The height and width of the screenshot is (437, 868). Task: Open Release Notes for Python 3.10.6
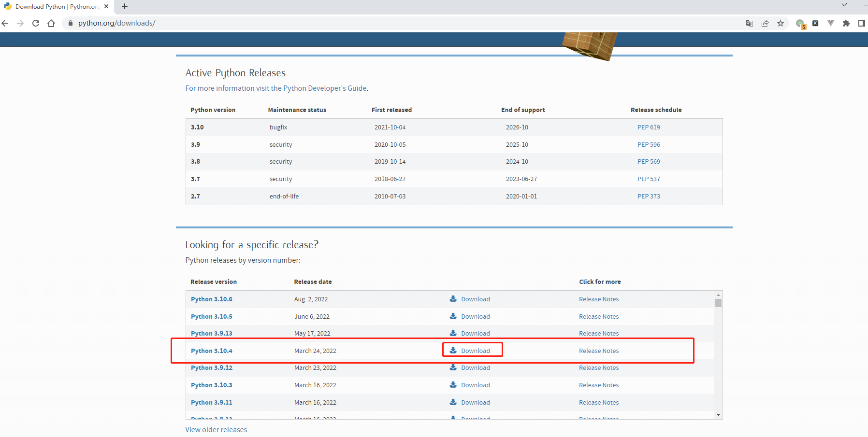599,299
